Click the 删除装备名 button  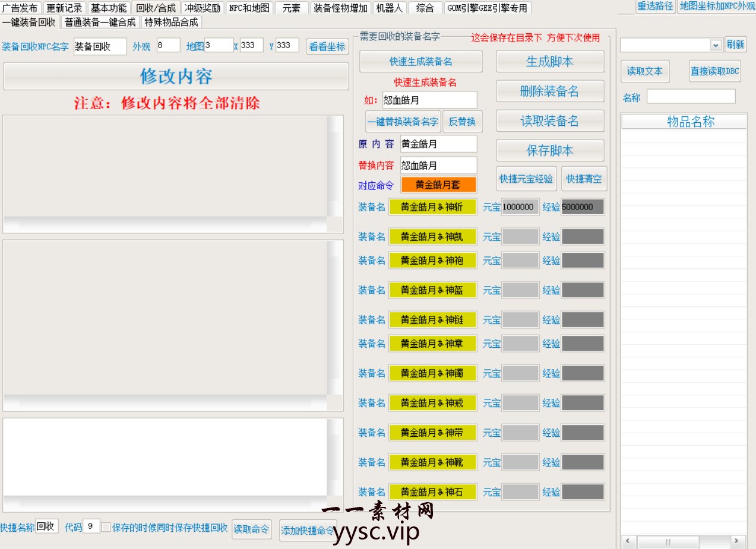pos(550,91)
